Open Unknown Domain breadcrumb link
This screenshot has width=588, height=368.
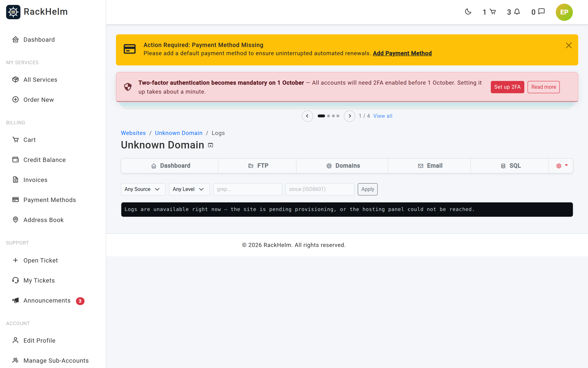click(x=179, y=133)
